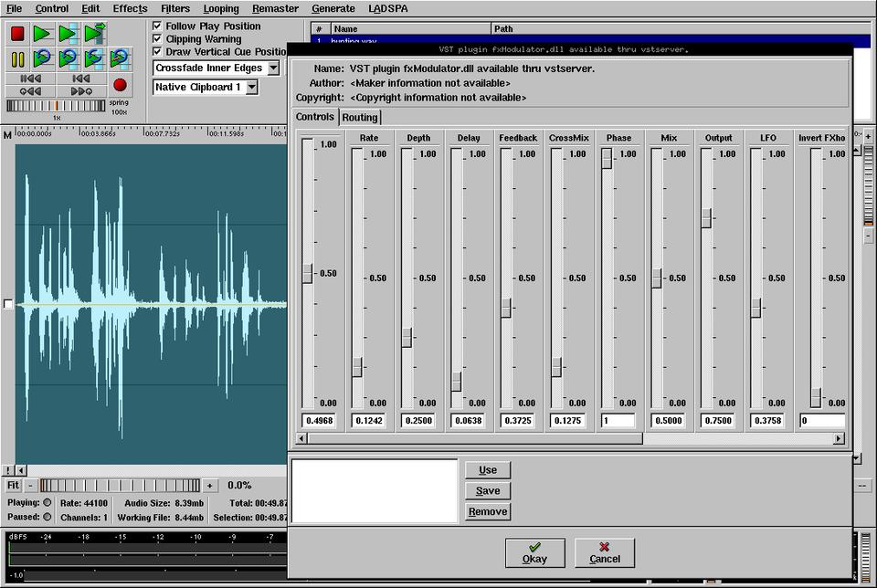Click the first looped-play icon beside Pause
This screenshot has height=588, width=877.
point(42,59)
